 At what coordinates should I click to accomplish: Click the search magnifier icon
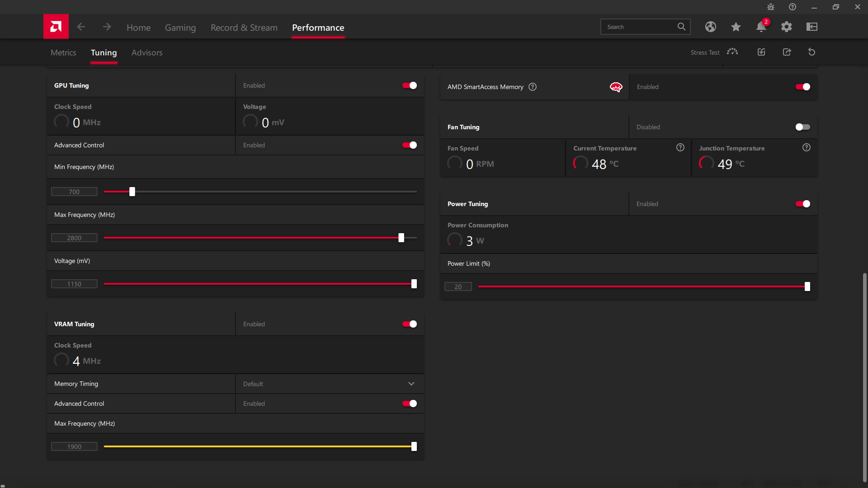[x=681, y=27]
